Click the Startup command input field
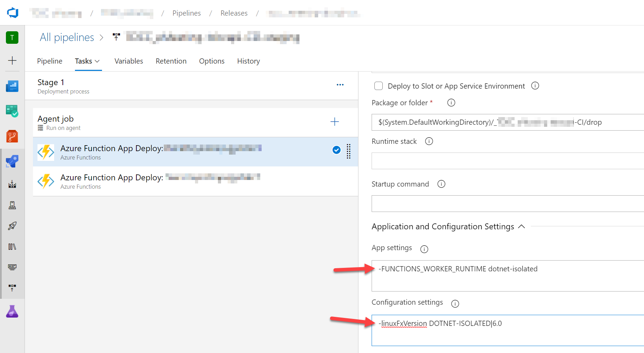644x353 pixels. pyautogui.click(x=508, y=204)
